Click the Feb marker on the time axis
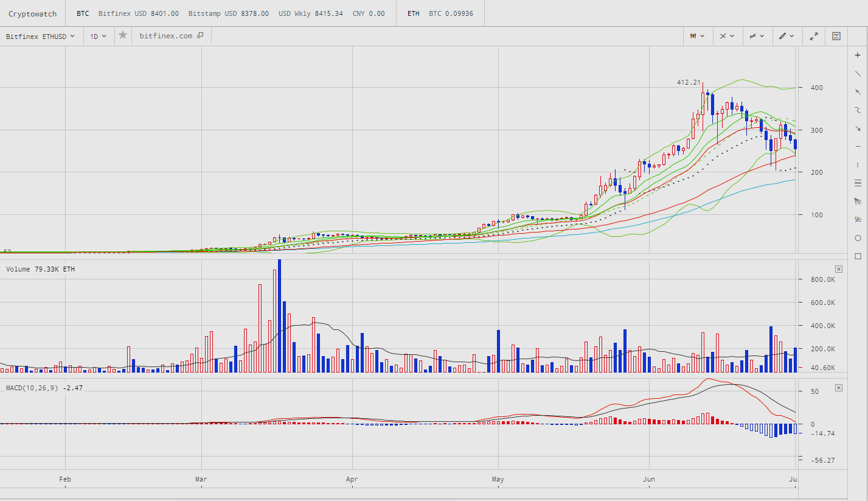 65,480
